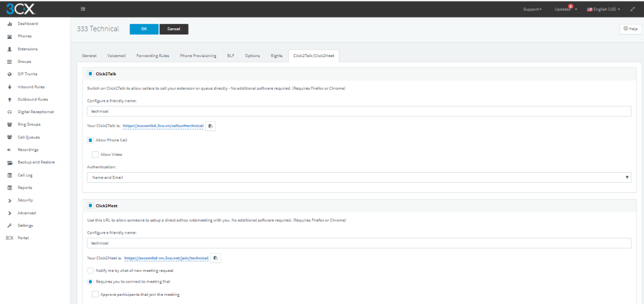Disable the Click2Talk checkbox

[x=90, y=74]
